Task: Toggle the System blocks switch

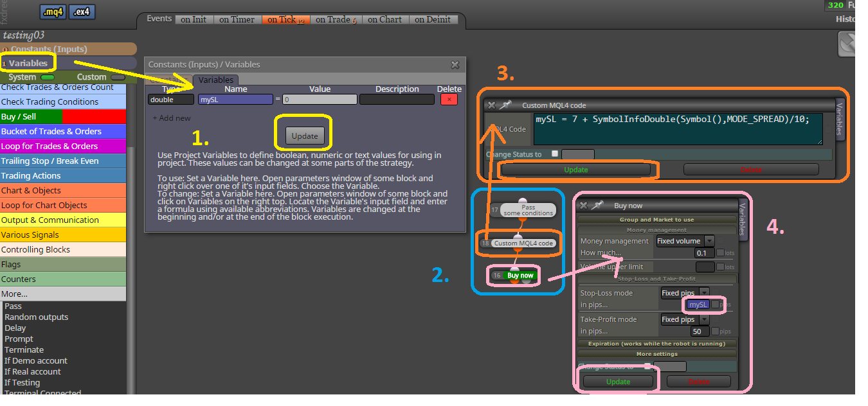Action: point(48,77)
